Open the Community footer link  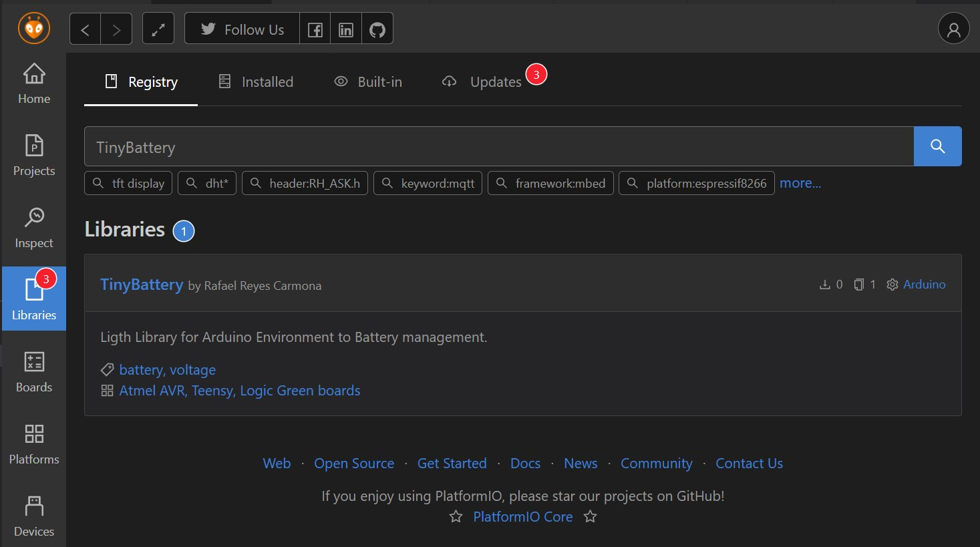(x=657, y=464)
